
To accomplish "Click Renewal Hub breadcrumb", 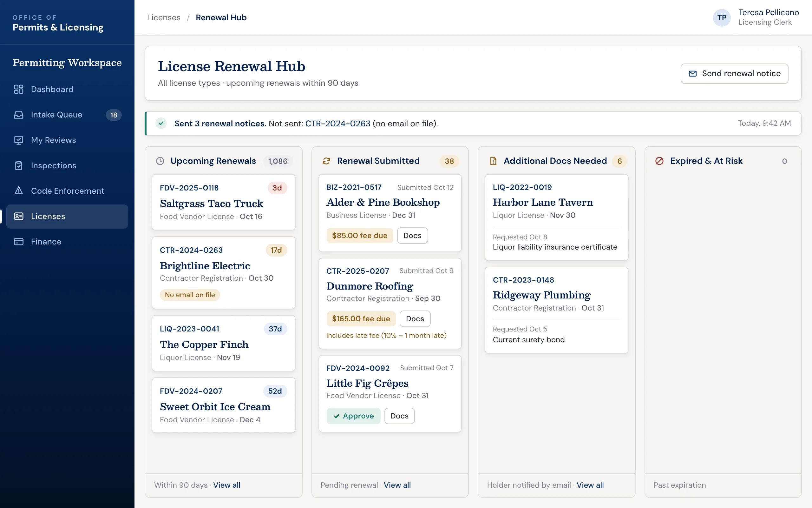I will (x=221, y=17).
